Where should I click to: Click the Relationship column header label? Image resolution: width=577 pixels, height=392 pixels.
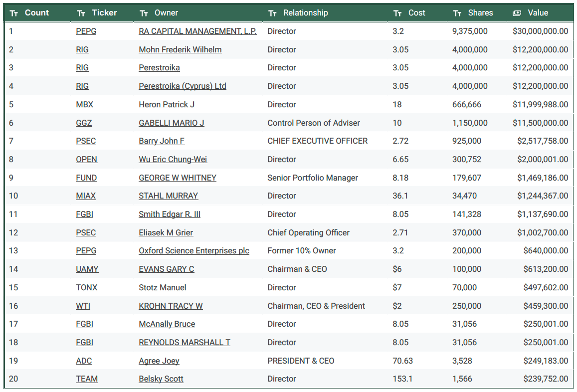(305, 13)
